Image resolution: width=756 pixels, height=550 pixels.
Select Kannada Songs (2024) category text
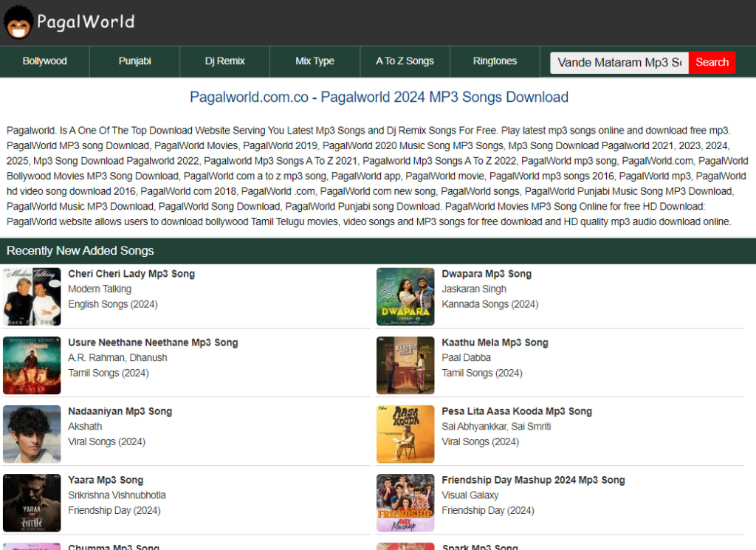pyautogui.click(x=490, y=304)
